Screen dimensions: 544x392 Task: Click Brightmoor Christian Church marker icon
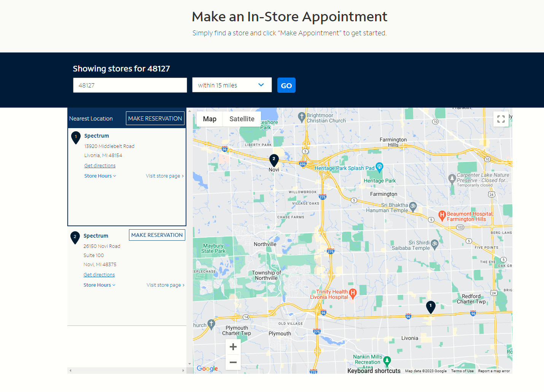coord(302,117)
